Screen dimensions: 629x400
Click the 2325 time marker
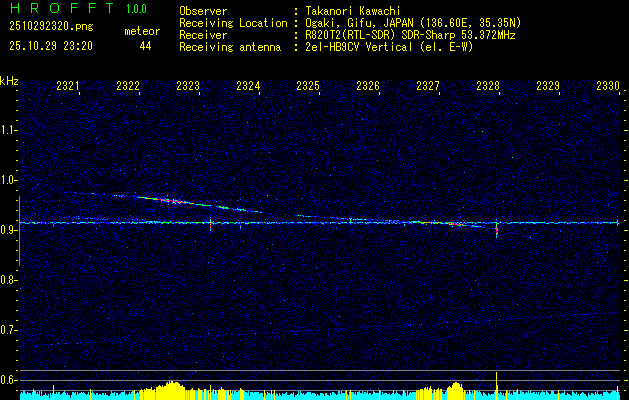point(308,85)
